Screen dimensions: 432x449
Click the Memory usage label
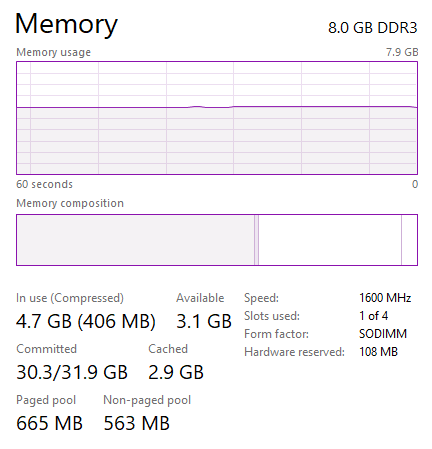pos(54,52)
